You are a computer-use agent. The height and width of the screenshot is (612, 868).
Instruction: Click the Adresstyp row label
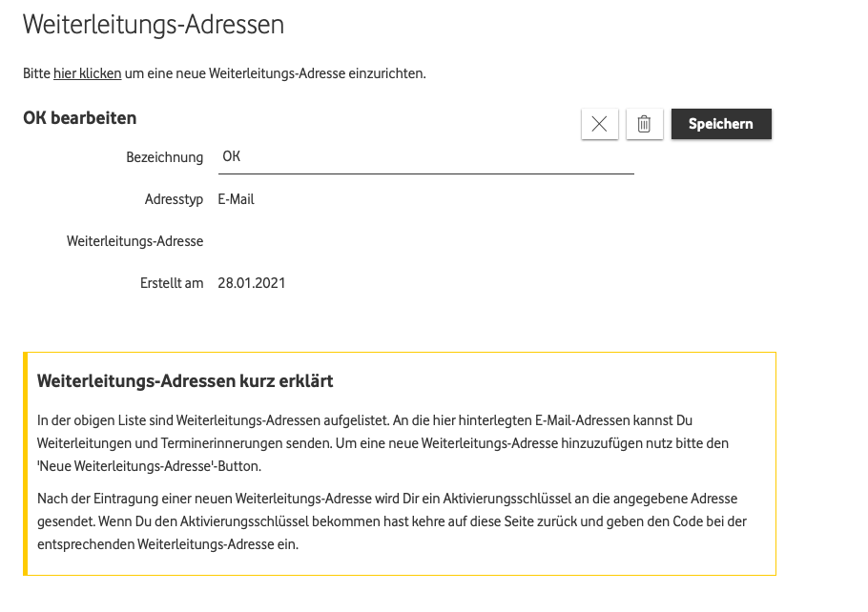(173, 199)
